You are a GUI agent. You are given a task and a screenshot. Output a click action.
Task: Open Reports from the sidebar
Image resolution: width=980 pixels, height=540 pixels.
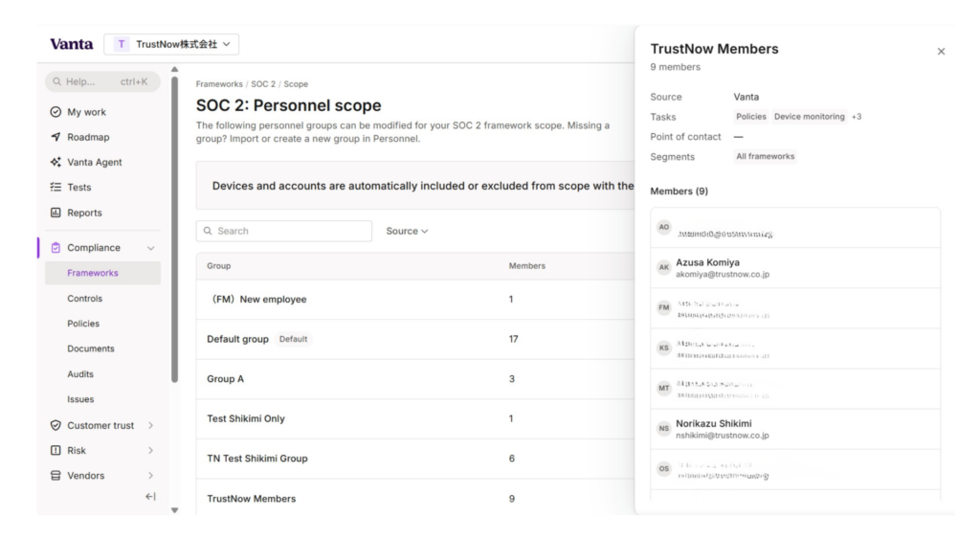click(x=84, y=213)
